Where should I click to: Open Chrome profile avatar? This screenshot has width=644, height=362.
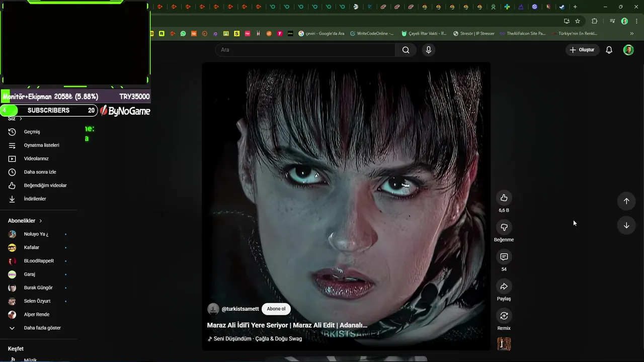tap(624, 21)
